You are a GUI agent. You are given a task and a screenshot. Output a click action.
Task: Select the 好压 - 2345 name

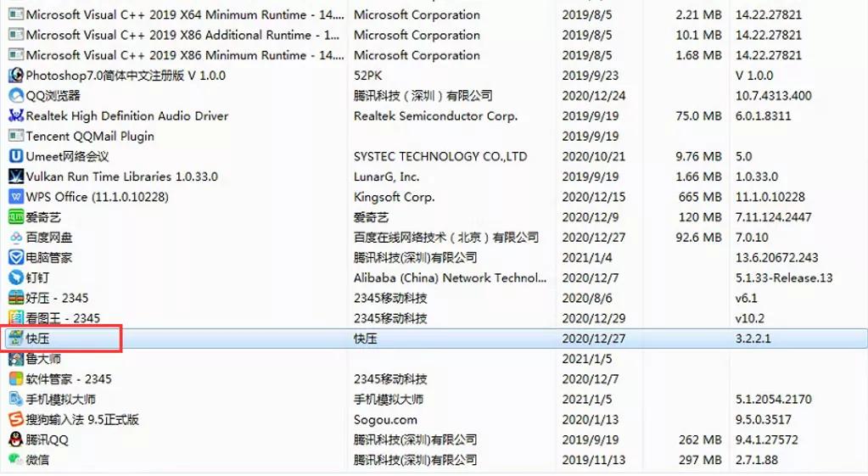[x=57, y=298]
